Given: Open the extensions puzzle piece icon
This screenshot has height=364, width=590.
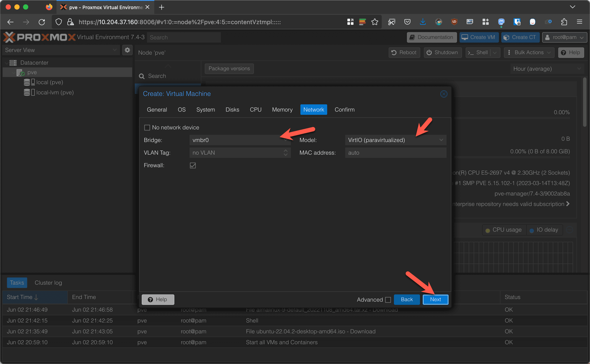Looking at the screenshot, I should click(564, 22).
